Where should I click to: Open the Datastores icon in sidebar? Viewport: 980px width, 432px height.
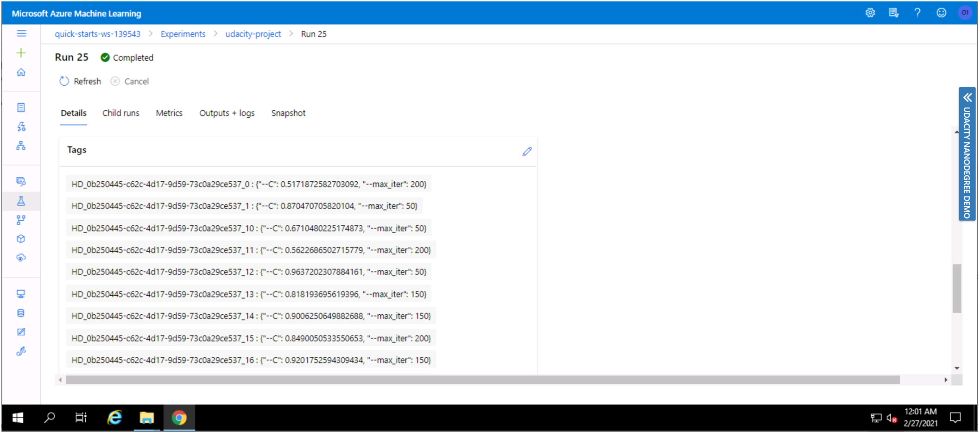coord(21,312)
